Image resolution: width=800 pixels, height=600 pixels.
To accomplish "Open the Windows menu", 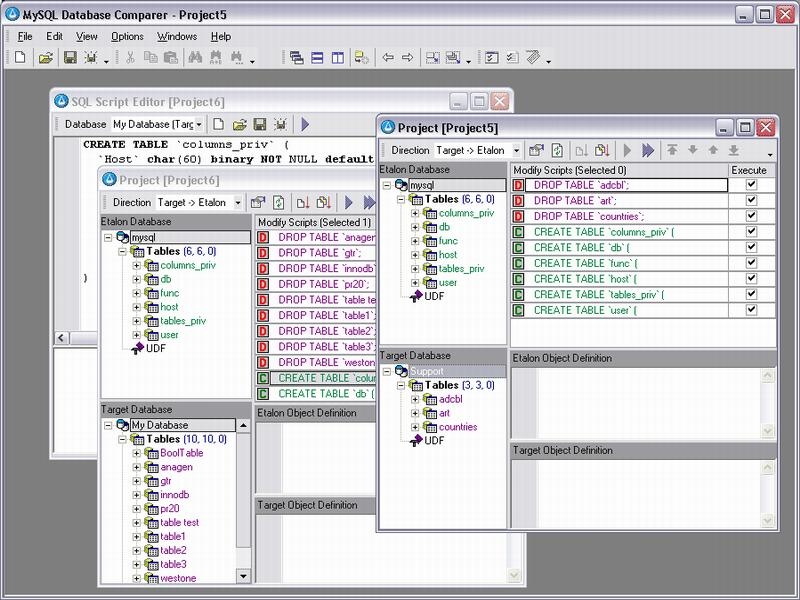I will pos(177,36).
